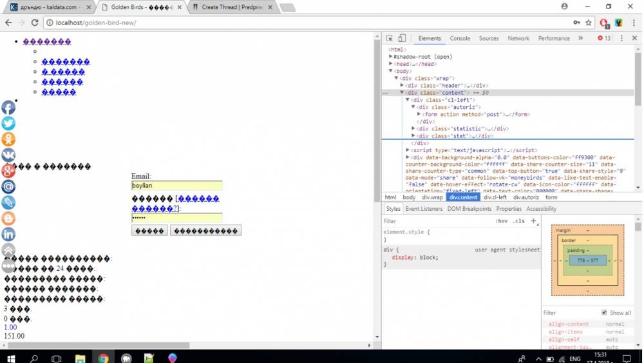Activate the DevTools inspect element picker
The height and width of the screenshot is (363, 644).
tap(390, 38)
